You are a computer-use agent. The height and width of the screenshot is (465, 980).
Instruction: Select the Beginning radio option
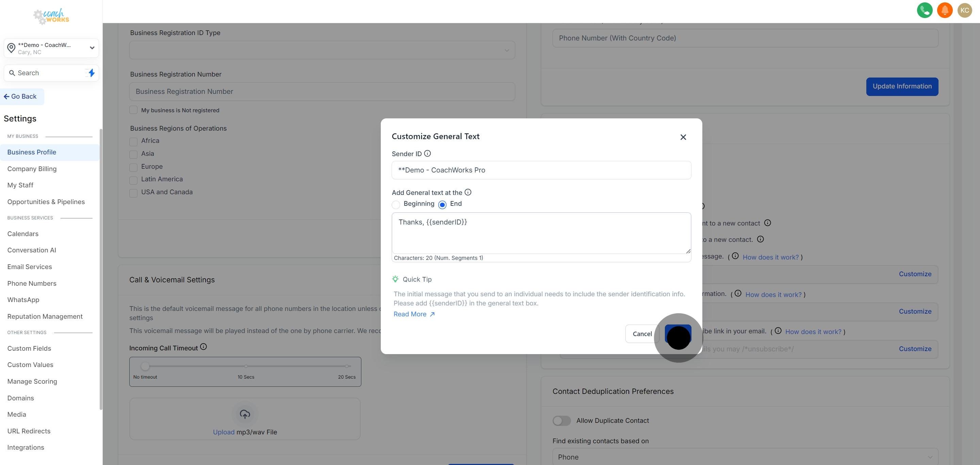coord(396,204)
